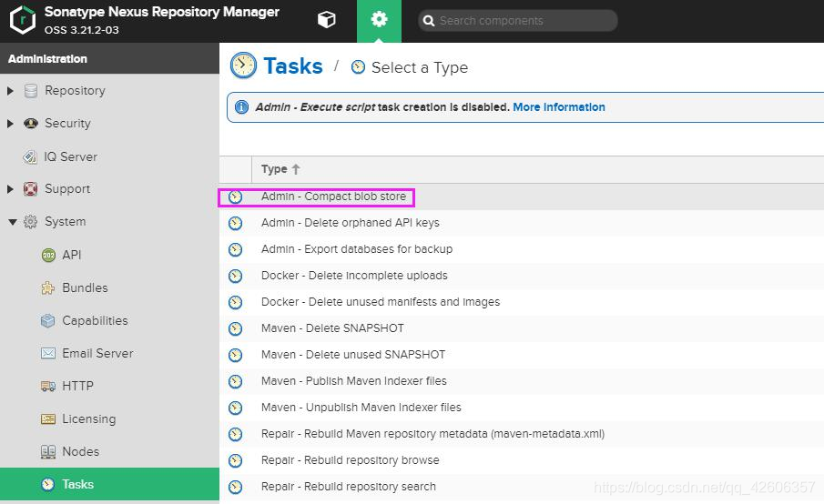
Task: Click clock icon beside Compact blob store
Action: pos(236,197)
